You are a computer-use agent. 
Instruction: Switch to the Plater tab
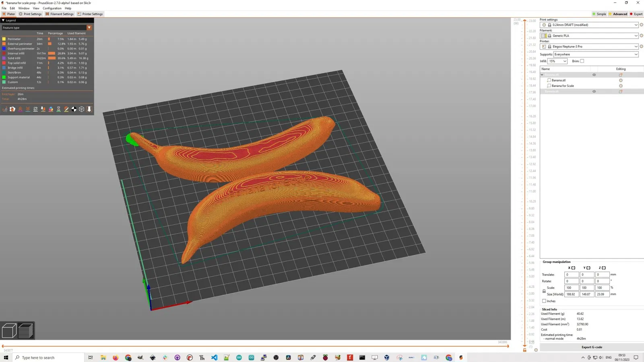click(9, 14)
